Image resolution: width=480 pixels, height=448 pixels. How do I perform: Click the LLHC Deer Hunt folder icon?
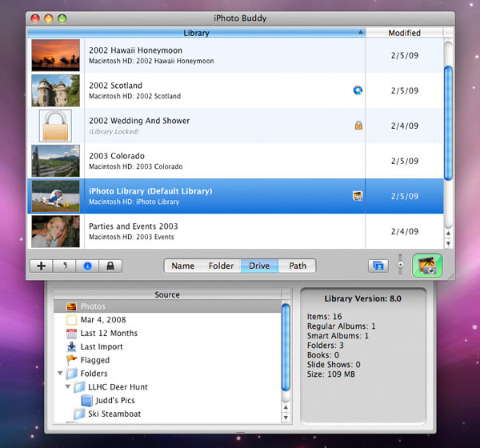(79, 387)
